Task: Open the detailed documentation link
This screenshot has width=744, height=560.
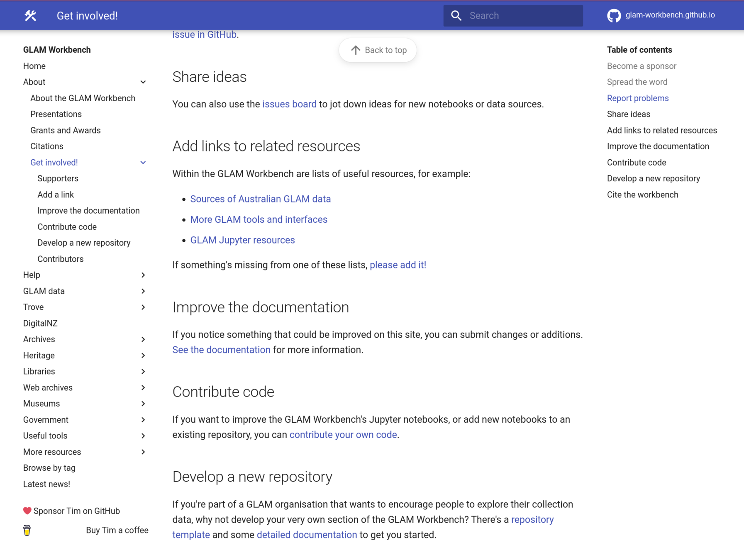Action: coord(307,535)
